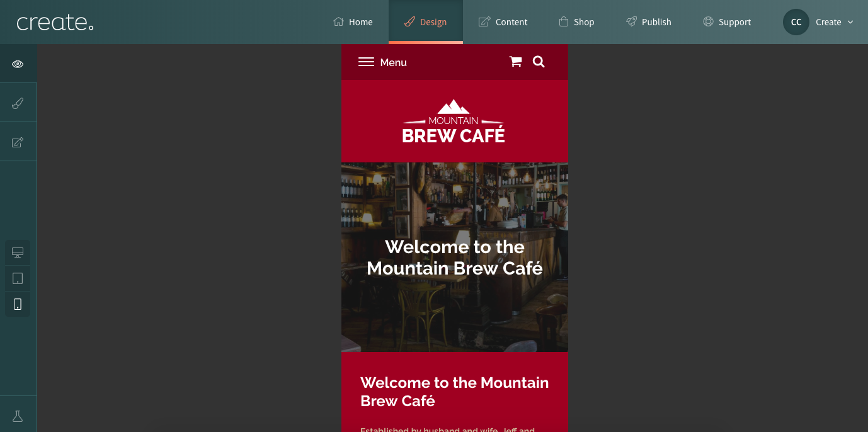
Task: Switch to desktop preview mode
Action: point(18,253)
